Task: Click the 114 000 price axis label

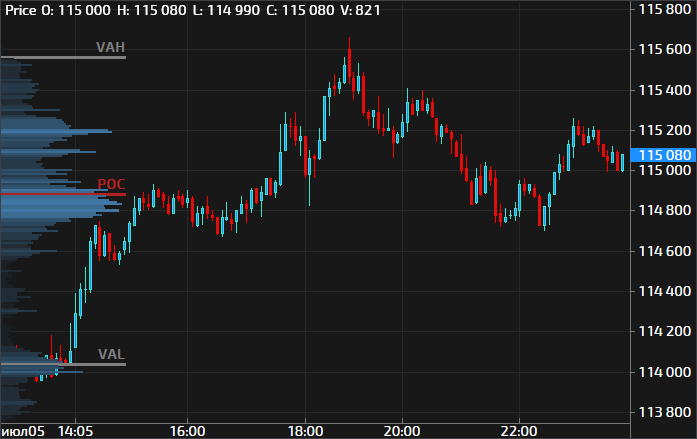Action: [665, 372]
